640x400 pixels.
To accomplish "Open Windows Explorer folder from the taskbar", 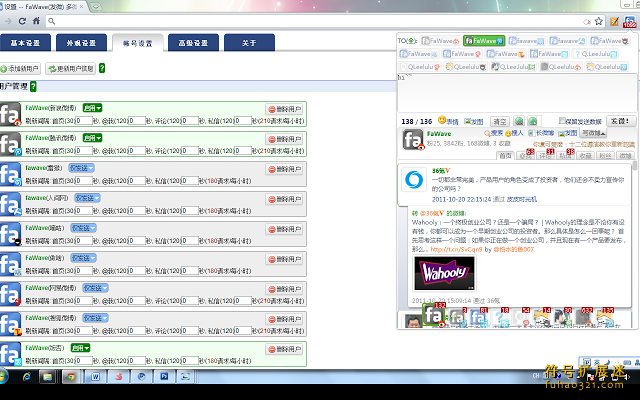I will [x=47, y=376].
